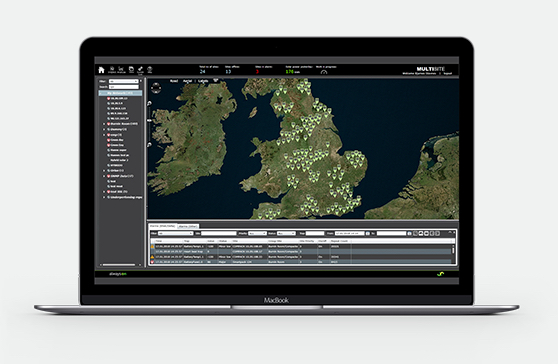Open the Priority dropdown in alarms filter
The width and height of the screenshot is (558, 364).
pyautogui.click(x=257, y=233)
